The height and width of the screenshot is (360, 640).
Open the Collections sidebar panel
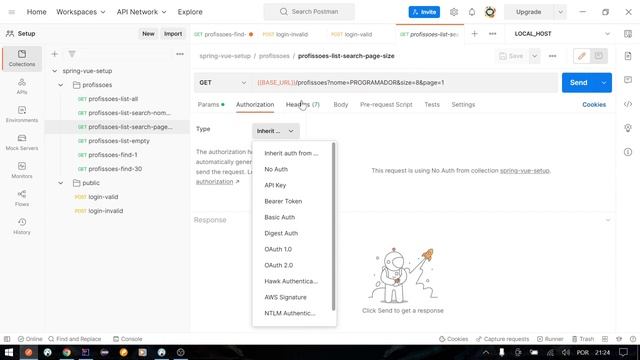click(22, 58)
